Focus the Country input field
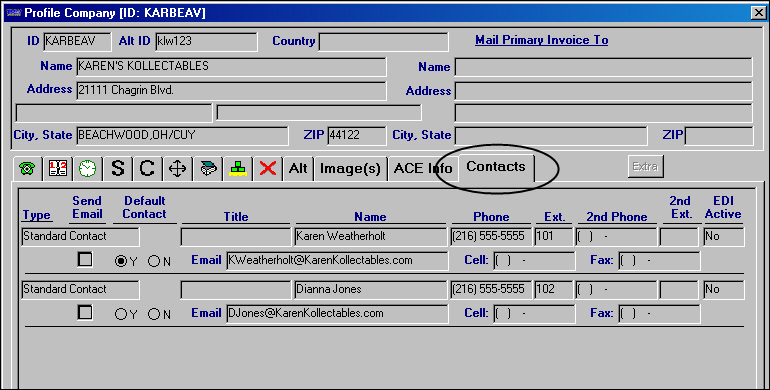 pos(384,42)
